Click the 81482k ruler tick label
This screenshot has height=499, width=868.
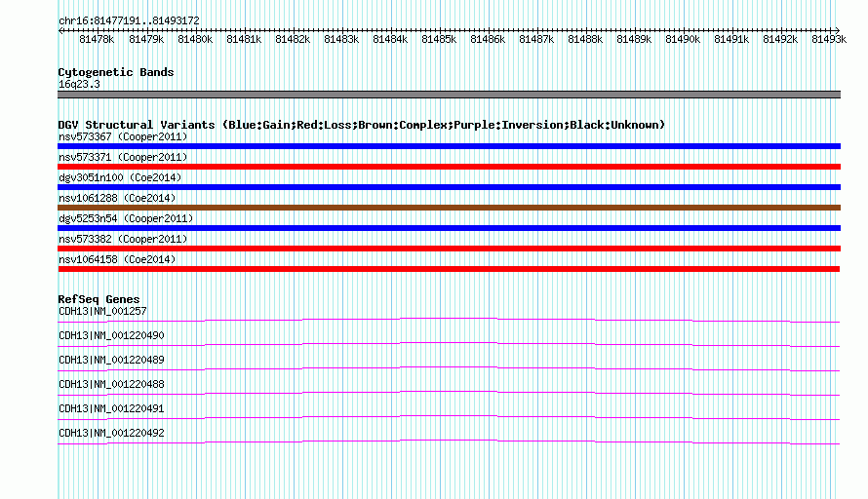tap(293, 39)
